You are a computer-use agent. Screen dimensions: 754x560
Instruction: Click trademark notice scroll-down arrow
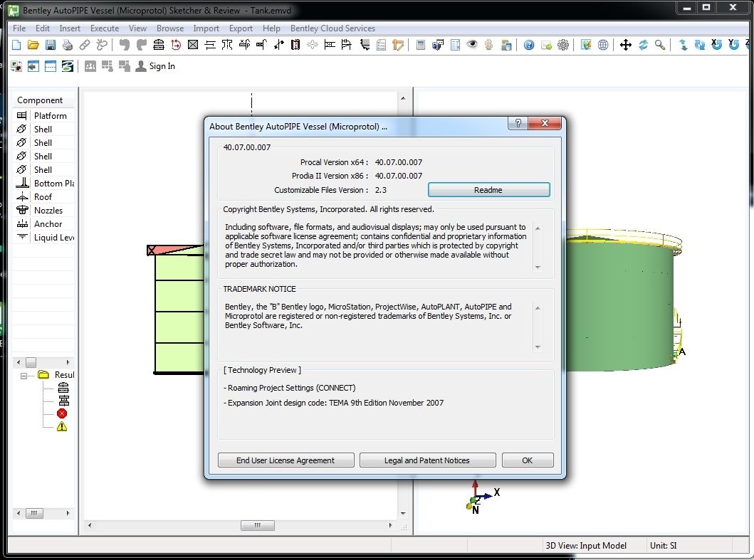pos(538,347)
